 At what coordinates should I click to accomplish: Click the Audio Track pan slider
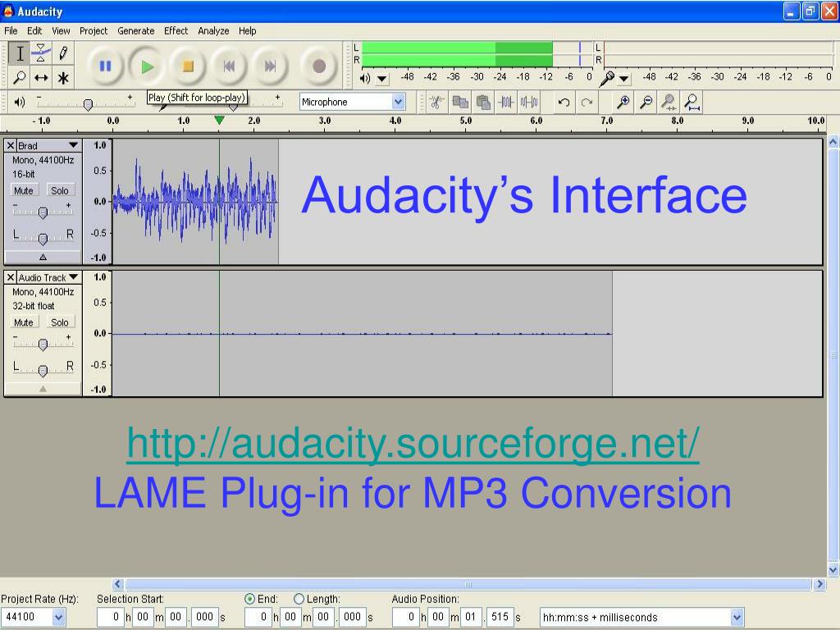[43, 370]
